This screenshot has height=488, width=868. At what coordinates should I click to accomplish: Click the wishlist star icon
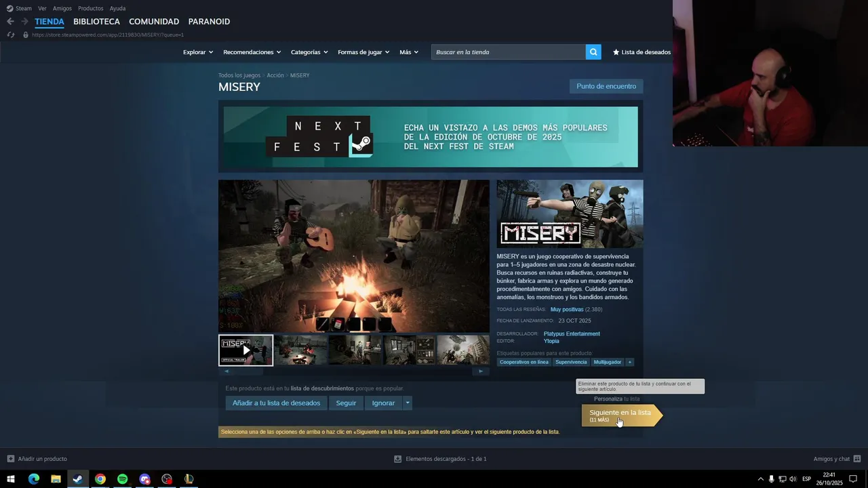616,52
